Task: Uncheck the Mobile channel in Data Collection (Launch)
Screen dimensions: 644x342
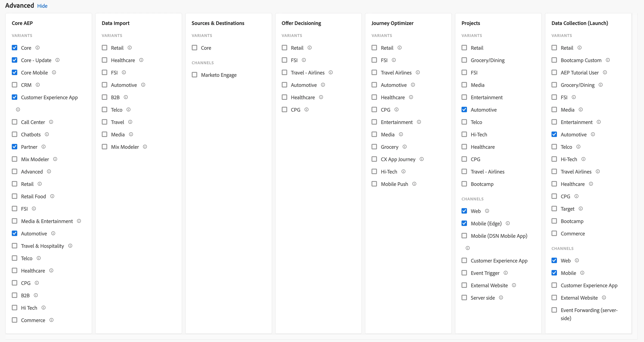Action: coord(554,273)
